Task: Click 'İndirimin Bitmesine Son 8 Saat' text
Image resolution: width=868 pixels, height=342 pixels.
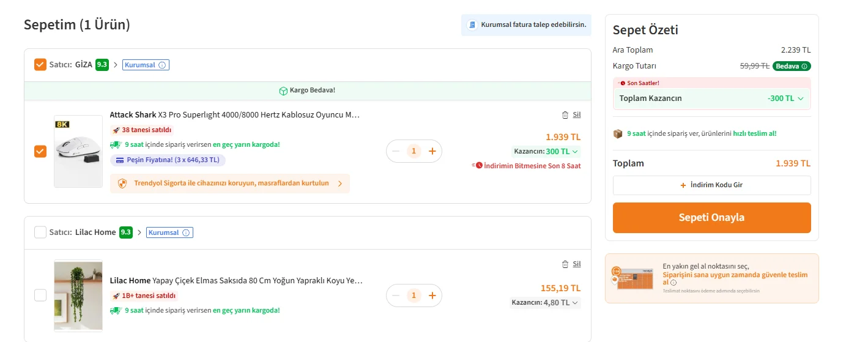Action: pos(533,166)
